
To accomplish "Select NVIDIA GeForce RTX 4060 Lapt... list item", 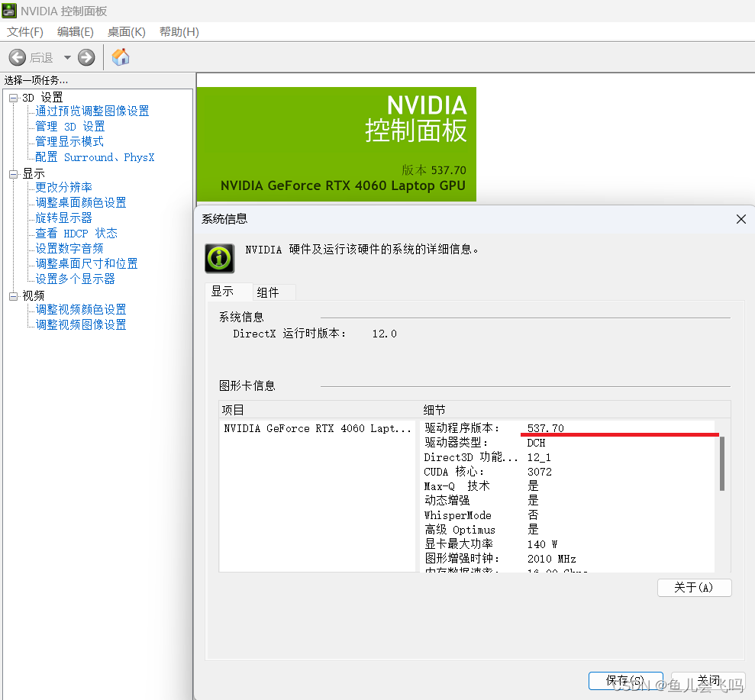I will pyautogui.click(x=318, y=428).
